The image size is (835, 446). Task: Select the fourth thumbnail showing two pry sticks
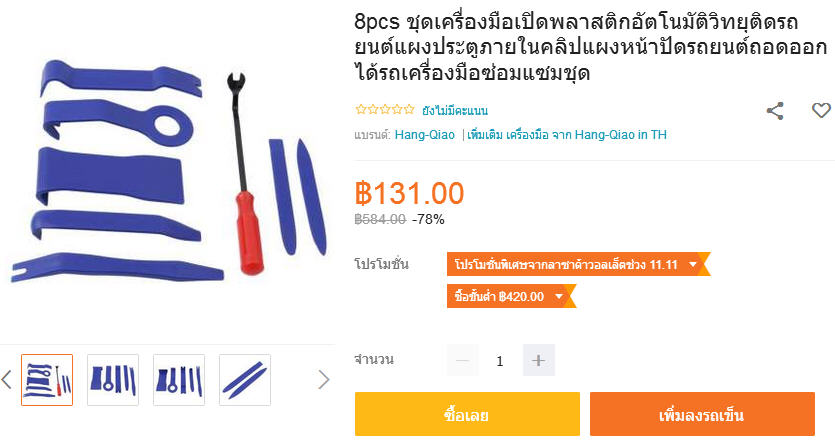pyautogui.click(x=245, y=380)
